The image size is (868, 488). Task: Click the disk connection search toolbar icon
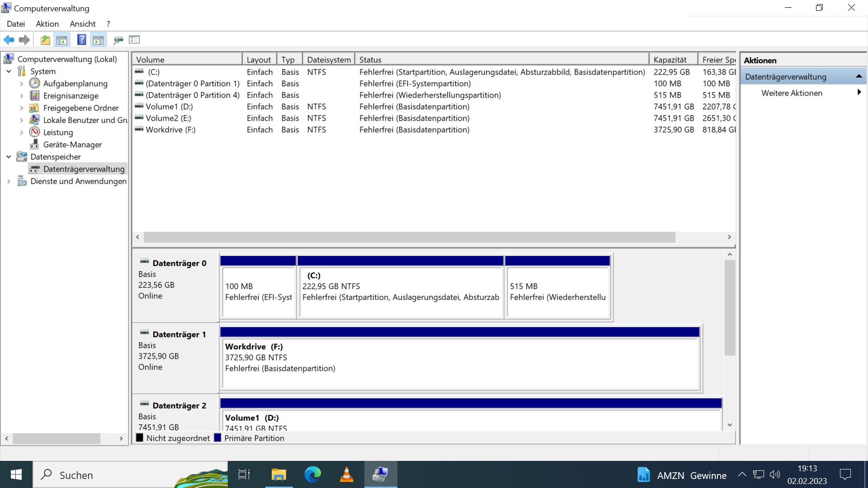point(118,40)
